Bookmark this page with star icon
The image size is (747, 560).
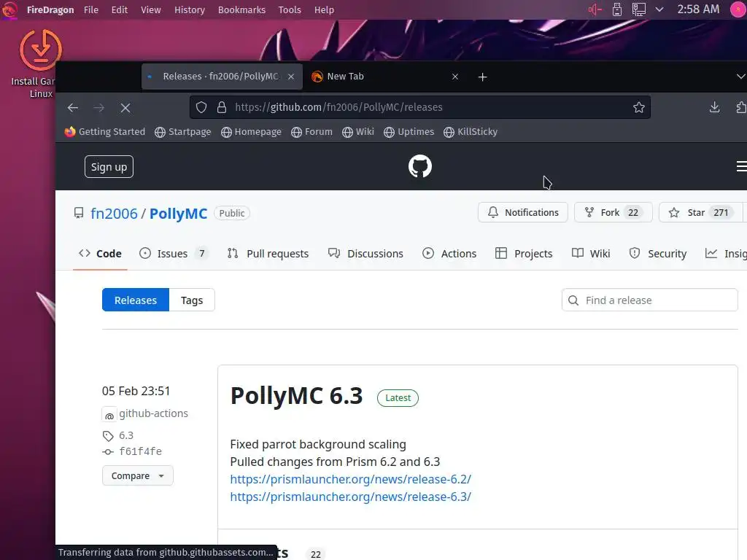[639, 107]
